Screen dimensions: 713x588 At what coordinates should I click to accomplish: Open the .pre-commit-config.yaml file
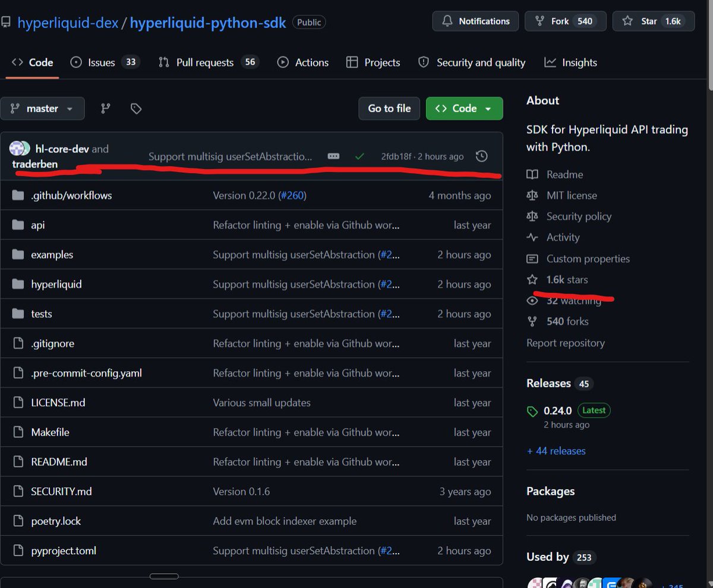coord(86,373)
